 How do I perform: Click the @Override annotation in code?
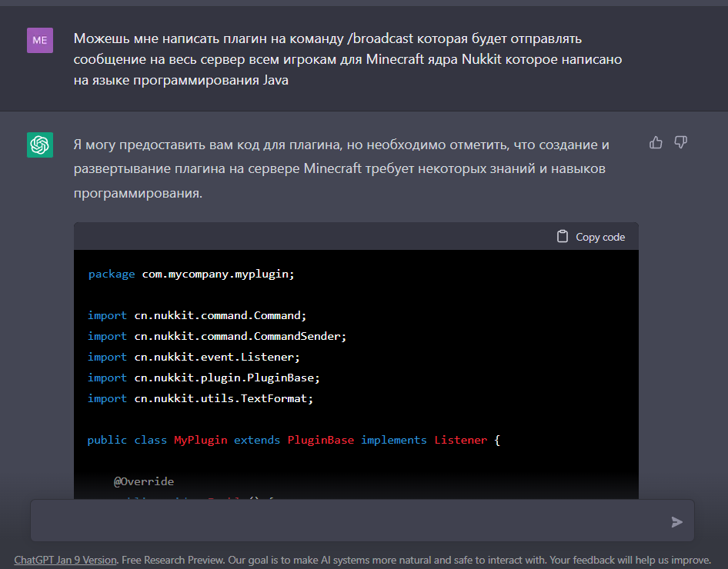(x=144, y=481)
